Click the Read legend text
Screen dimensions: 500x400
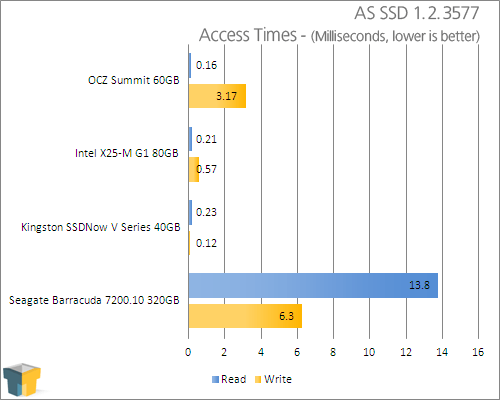coord(234,379)
